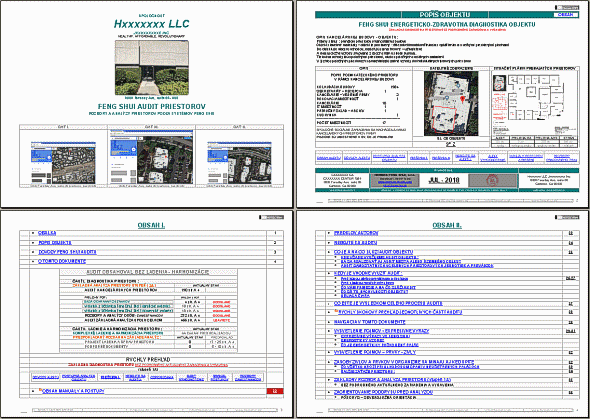Click the satellite image with the red pin
The image size is (590, 419).
[451, 103]
